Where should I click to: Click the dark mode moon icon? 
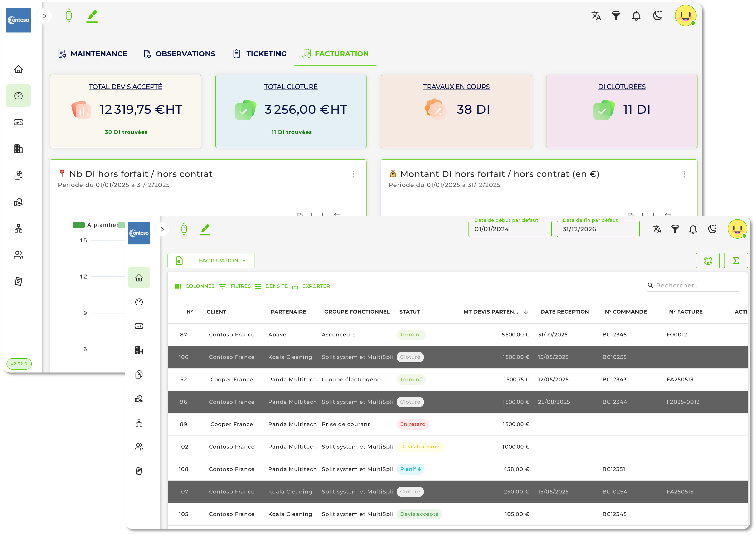658,16
